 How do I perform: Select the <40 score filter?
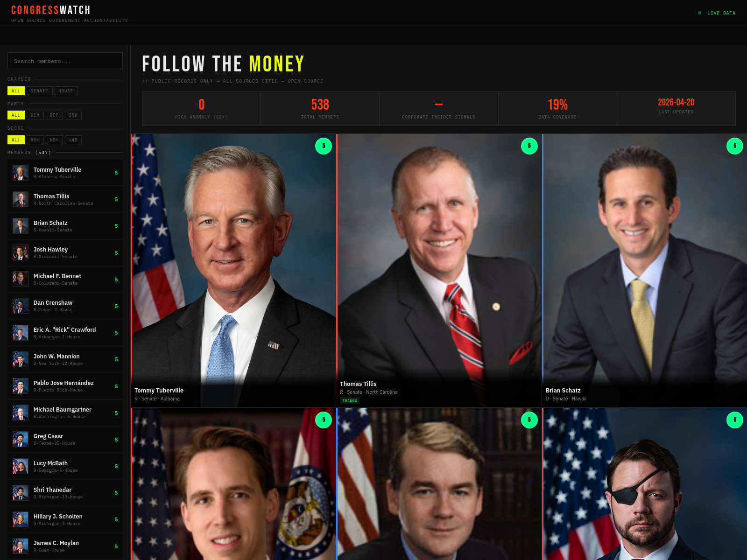click(73, 140)
